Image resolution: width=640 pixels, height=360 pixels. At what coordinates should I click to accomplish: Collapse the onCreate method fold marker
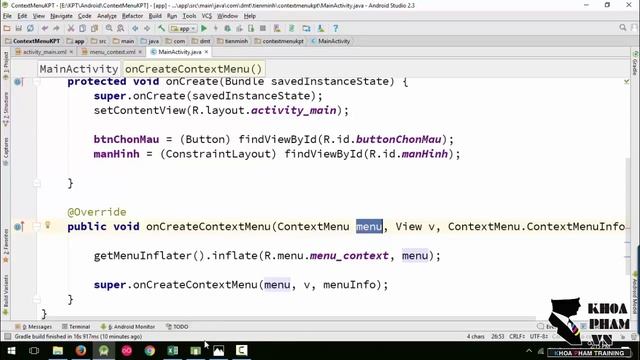pos(37,82)
